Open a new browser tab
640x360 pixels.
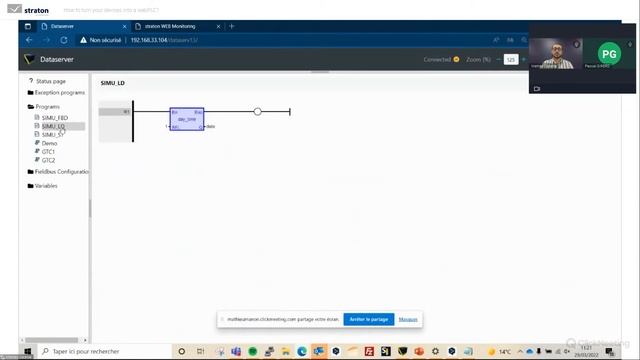point(231,26)
